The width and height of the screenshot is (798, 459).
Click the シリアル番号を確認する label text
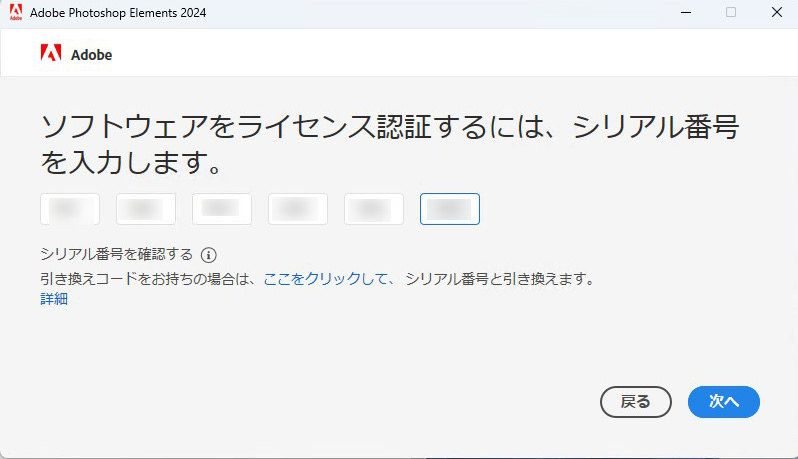point(117,254)
